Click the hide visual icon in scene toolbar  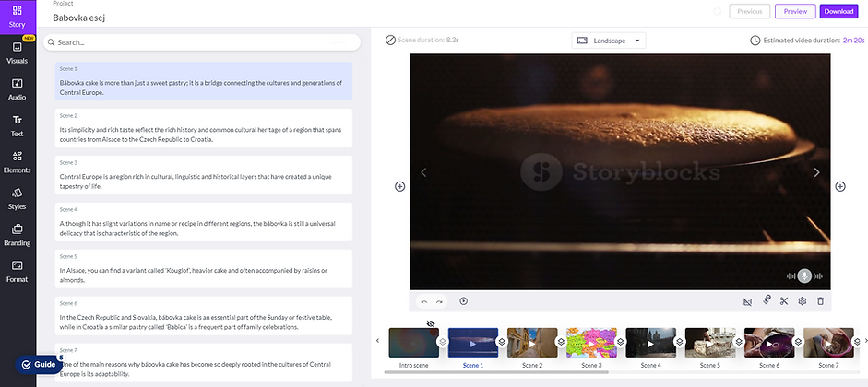[747, 301]
